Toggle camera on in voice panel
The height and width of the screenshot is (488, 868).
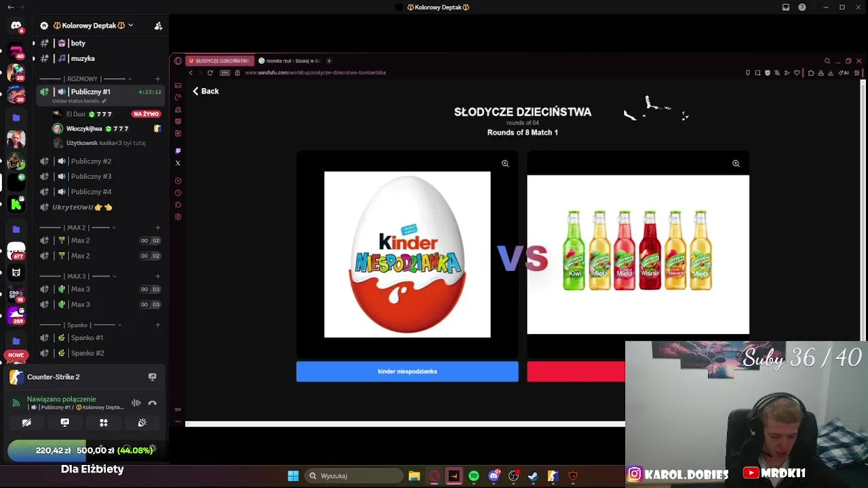click(x=26, y=423)
